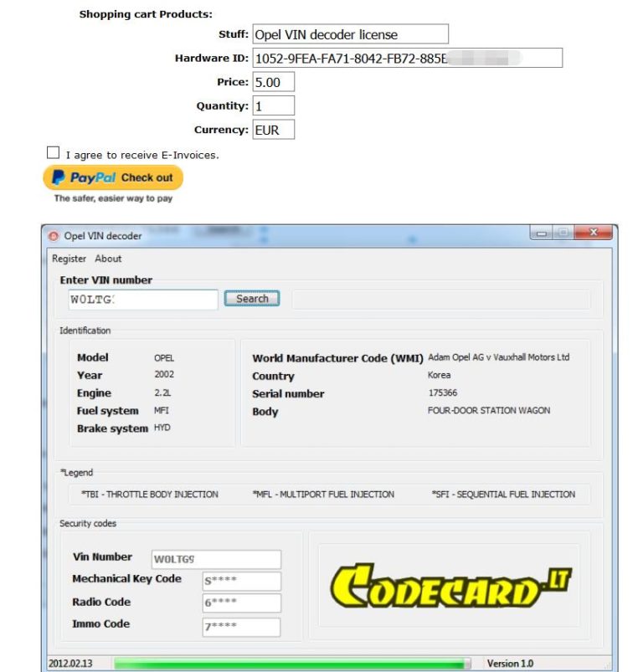643x672 pixels.
Task: Click the Version 1.0 status text
Action: tap(510, 664)
